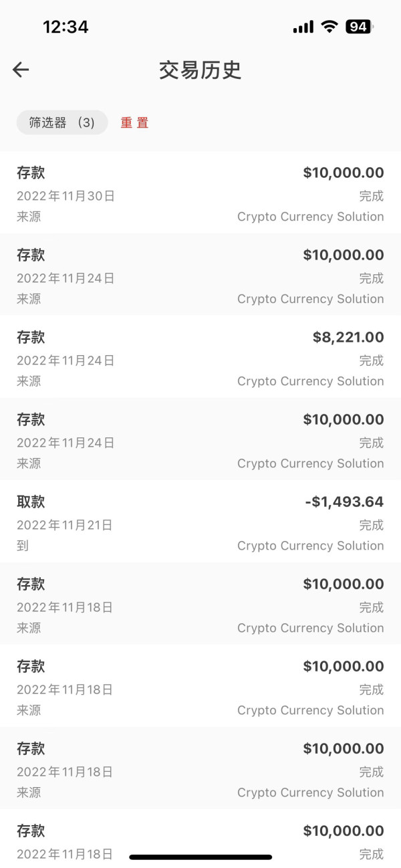Open the $8,221.00 deposit transaction
The height and width of the screenshot is (868, 401).
(x=200, y=358)
